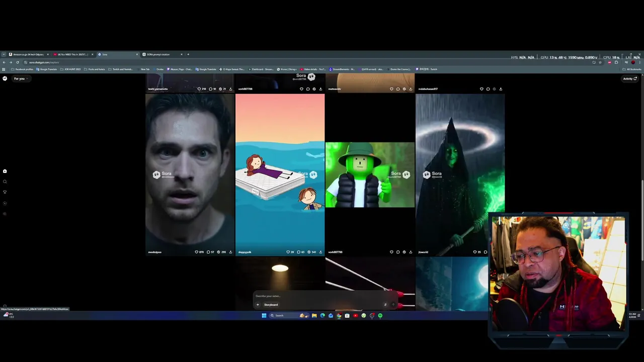Reload the page
This screenshot has height=362, width=644.
[18, 62]
